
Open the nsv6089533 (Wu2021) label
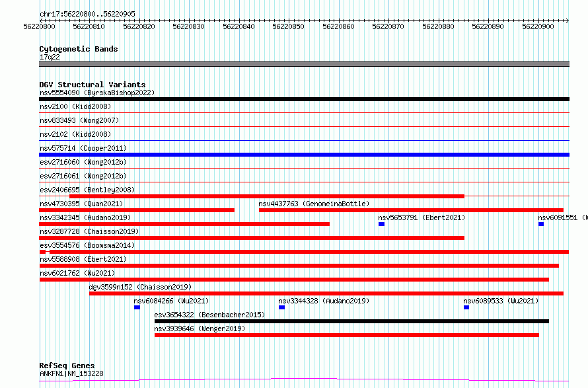point(501,301)
